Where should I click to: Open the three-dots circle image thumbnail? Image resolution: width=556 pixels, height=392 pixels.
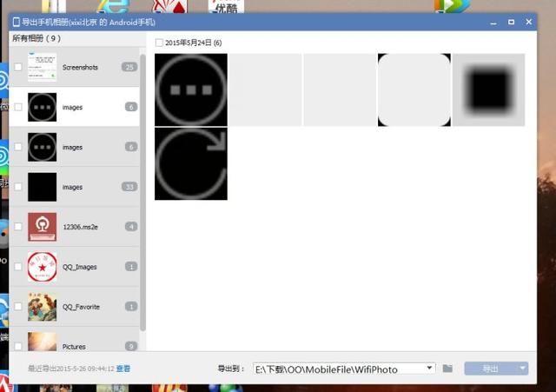pyautogui.click(x=191, y=90)
